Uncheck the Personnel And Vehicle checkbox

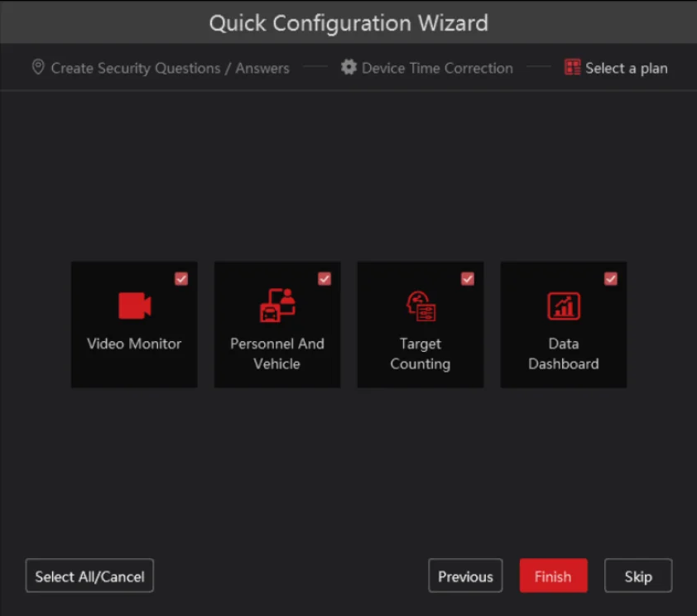pyautogui.click(x=324, y=279)
